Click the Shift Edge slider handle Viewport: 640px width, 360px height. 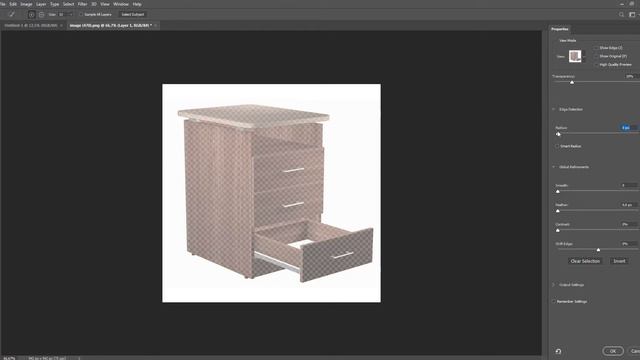(598, 250)
